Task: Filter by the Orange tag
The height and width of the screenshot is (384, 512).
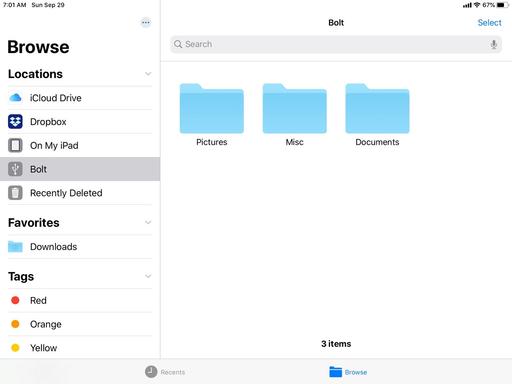Action: [x=80, y=324]
